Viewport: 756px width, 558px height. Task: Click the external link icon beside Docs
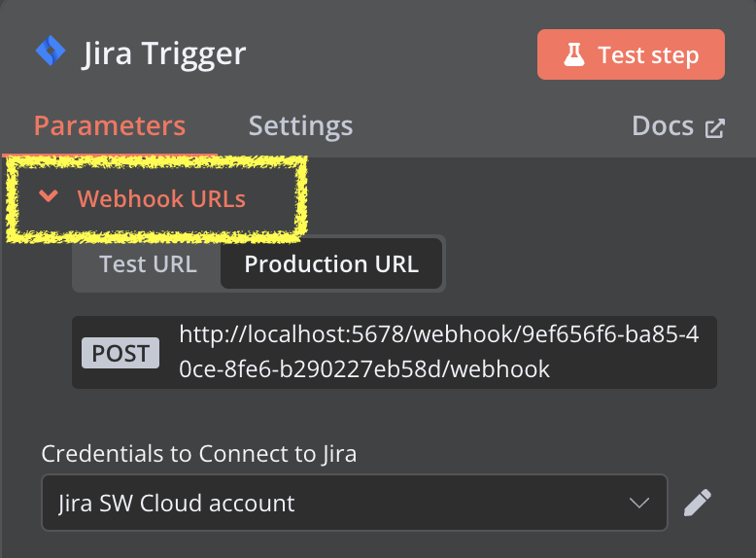(714, 128)
